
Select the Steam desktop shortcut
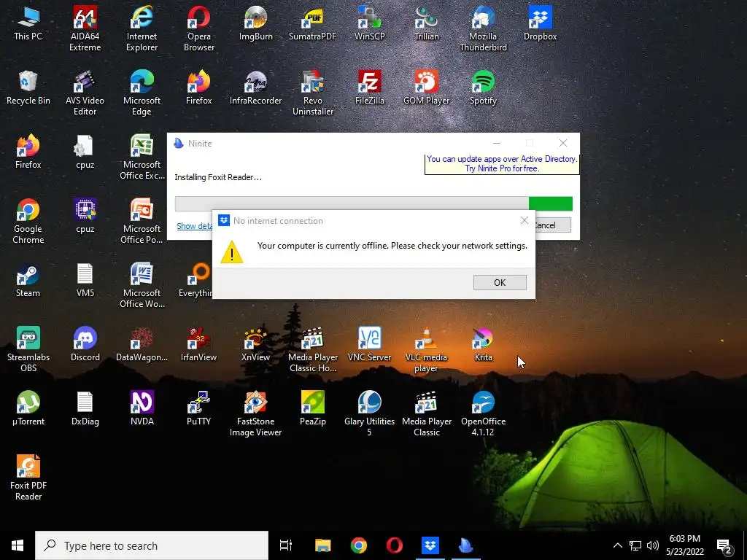point(28,280)
